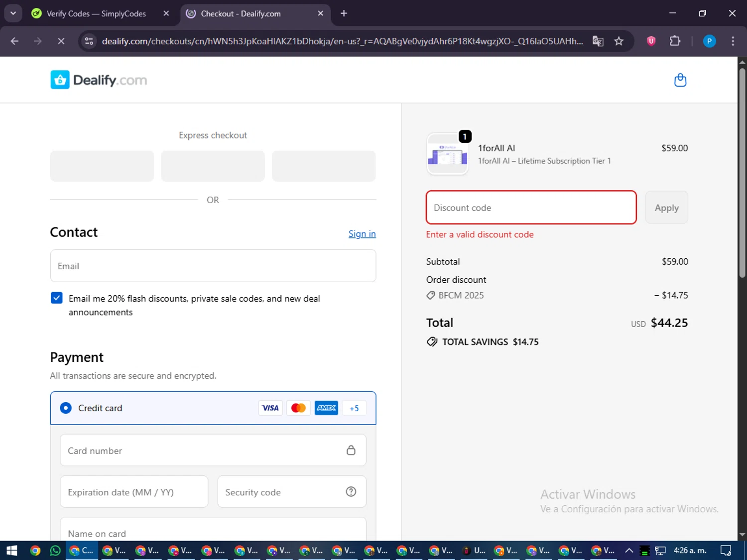Open the Security code help icon
Image resolution: width=747 pixels, height=560 pixels.
[x=351, y=492]
